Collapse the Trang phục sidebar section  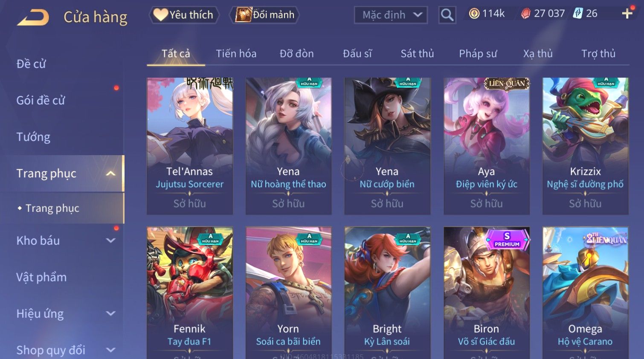[110, 174]
